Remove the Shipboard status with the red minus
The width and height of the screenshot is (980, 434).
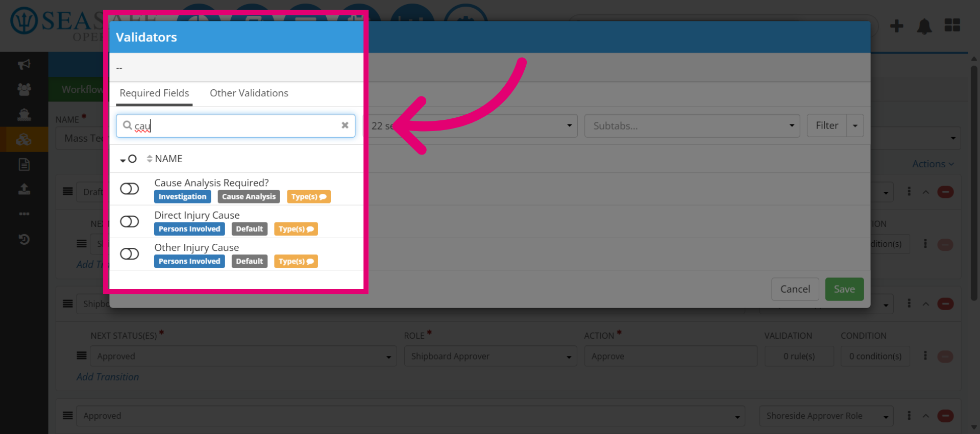[945, 304]
